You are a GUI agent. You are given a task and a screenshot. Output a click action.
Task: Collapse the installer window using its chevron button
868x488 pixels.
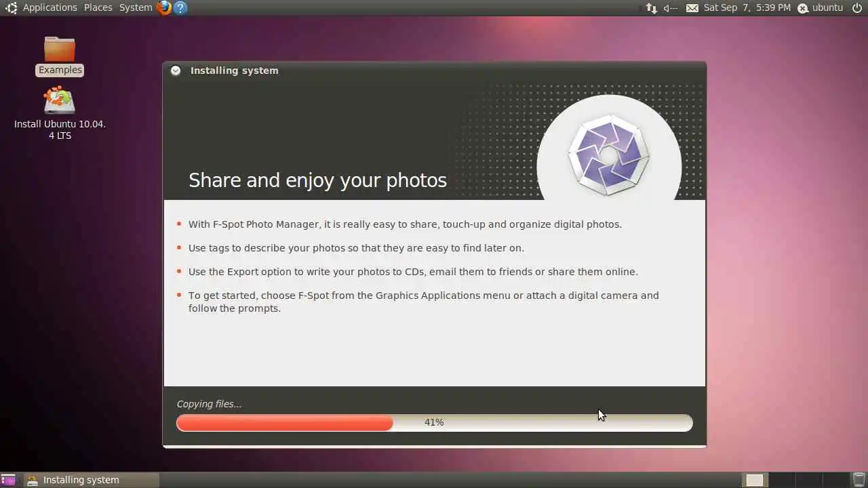point(176,70)
